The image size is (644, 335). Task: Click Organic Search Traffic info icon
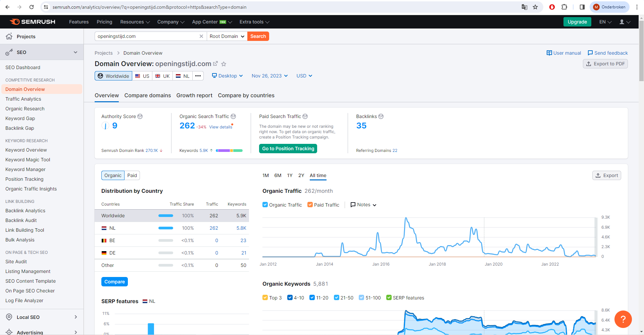(233, 116)
